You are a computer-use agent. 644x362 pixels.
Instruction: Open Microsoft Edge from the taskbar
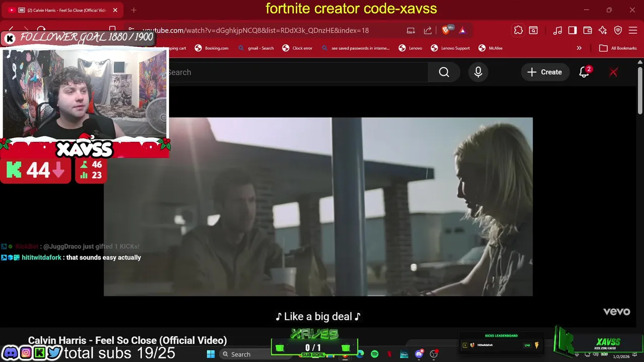pyautogui.click(x=360, y=354)
